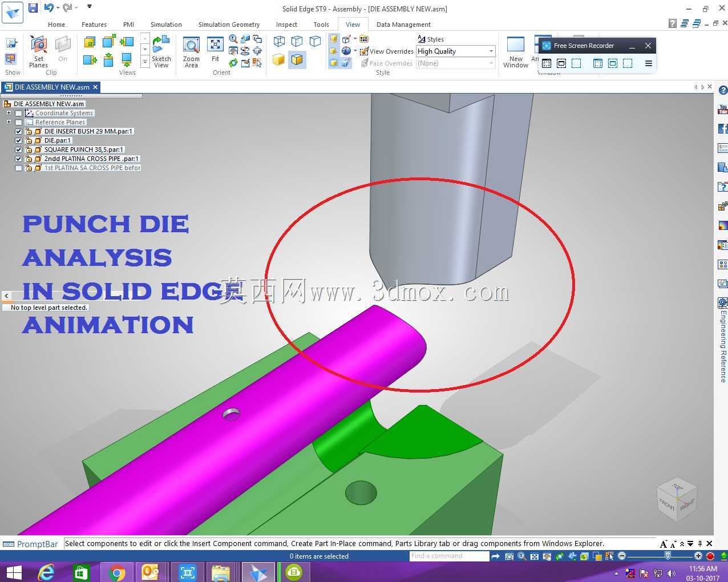Toggle PromptBar auto-hide pin
Screen dimensions: 728x582
pyautogui.click(x=700, y=544)
